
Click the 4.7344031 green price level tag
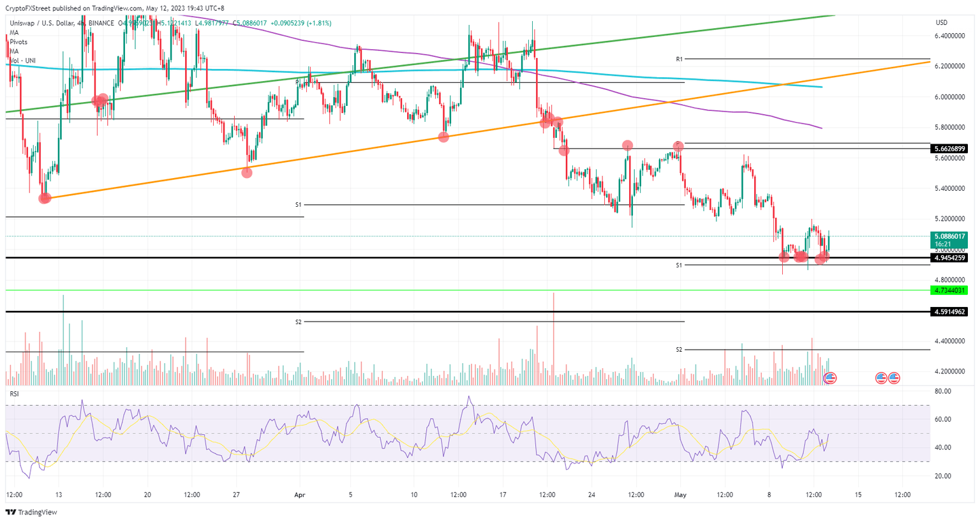tap(950, 290)
